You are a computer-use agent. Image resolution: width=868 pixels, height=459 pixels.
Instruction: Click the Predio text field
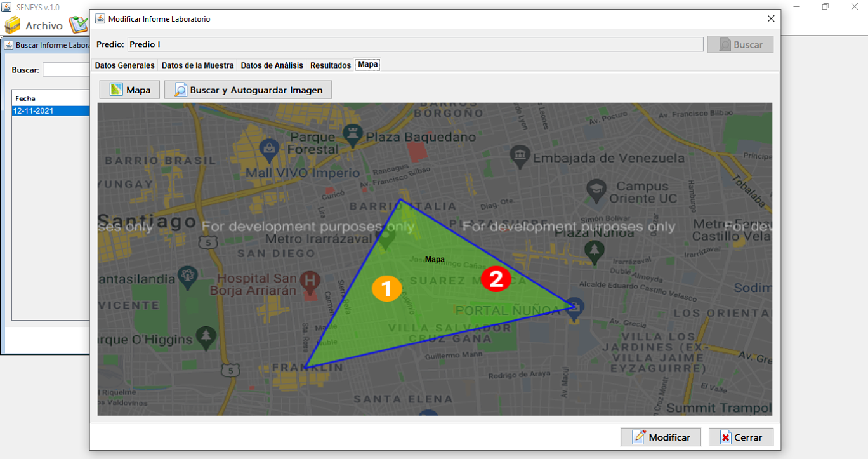click(416, 44)
